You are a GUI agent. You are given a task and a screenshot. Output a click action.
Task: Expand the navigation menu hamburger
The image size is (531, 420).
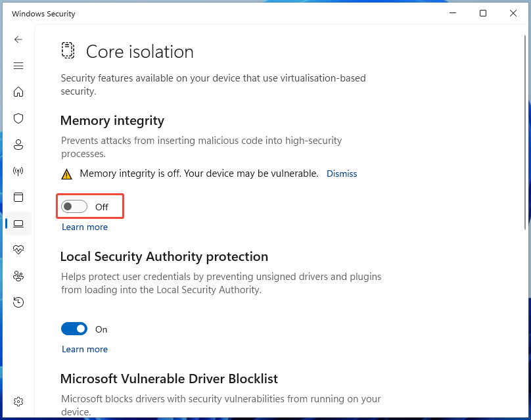[x=18, y=66]
